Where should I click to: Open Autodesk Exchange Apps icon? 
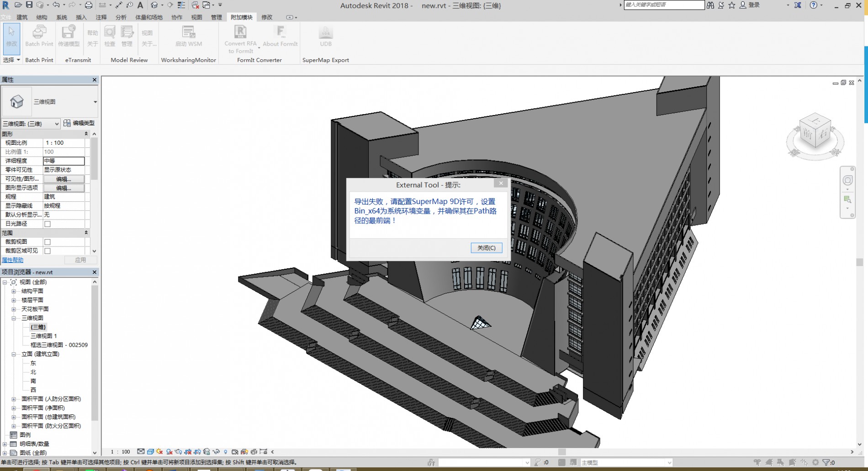(798, 5)
